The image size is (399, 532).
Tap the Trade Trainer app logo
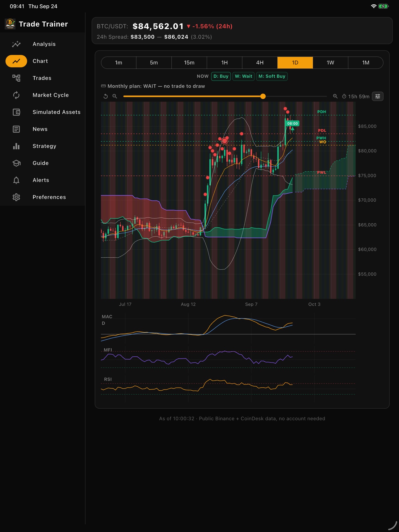point(10,24)
